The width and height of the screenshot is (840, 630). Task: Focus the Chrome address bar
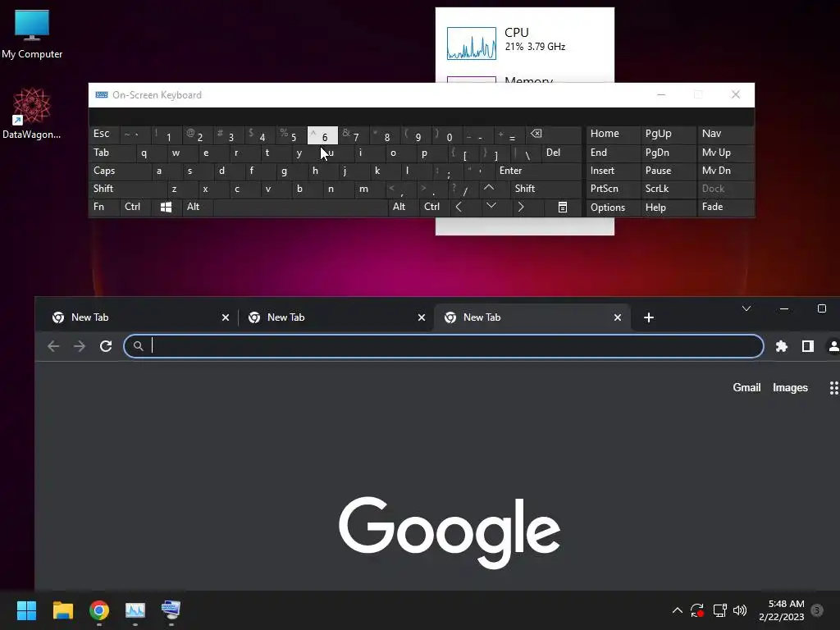[x=444, y=346]
